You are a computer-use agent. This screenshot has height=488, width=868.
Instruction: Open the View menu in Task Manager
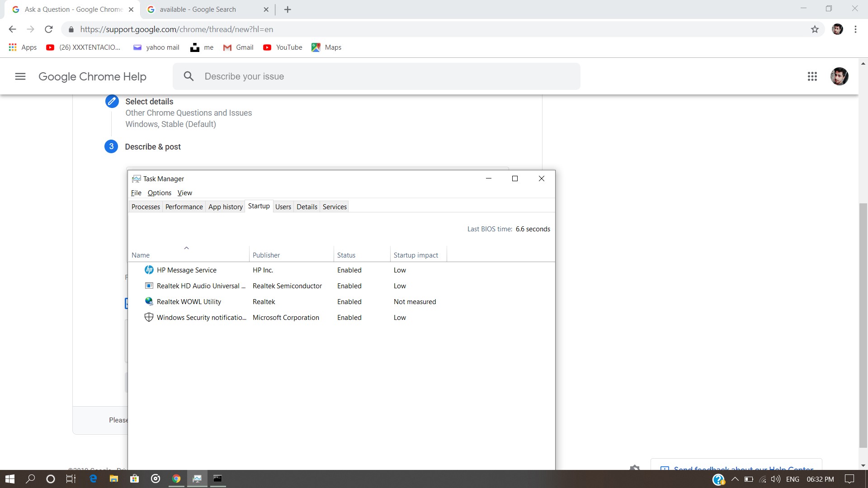tap(185, 193)
